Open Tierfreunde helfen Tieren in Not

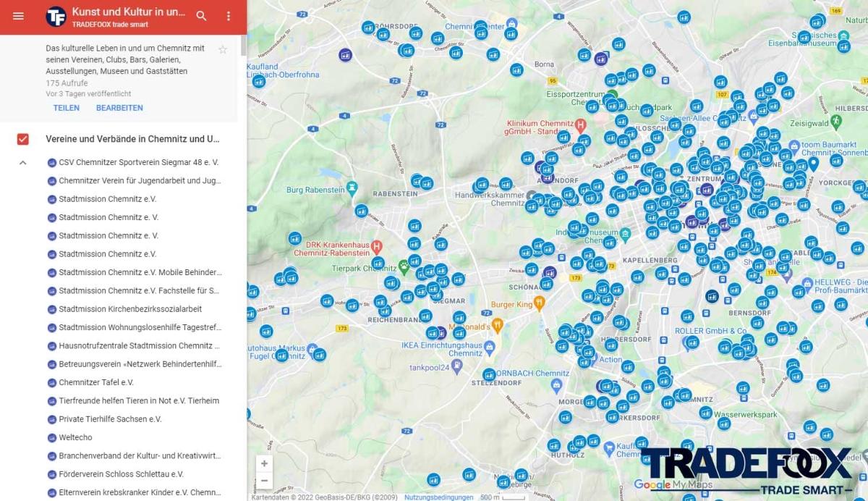point(139,400)
